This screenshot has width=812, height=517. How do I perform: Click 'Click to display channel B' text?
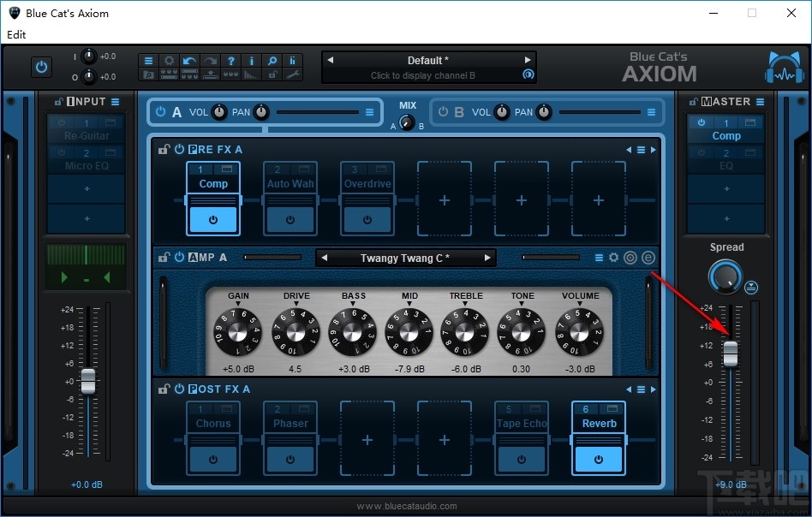pos(422,75)
